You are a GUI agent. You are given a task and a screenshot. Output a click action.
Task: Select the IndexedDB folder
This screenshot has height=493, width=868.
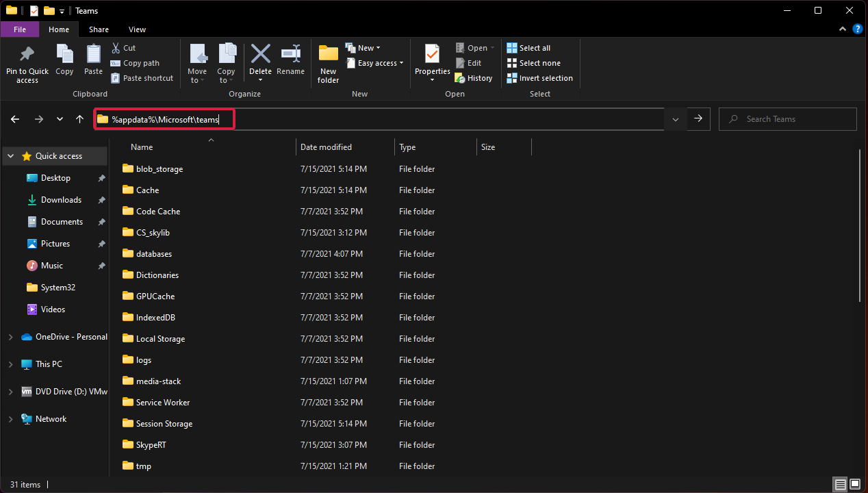155,318
